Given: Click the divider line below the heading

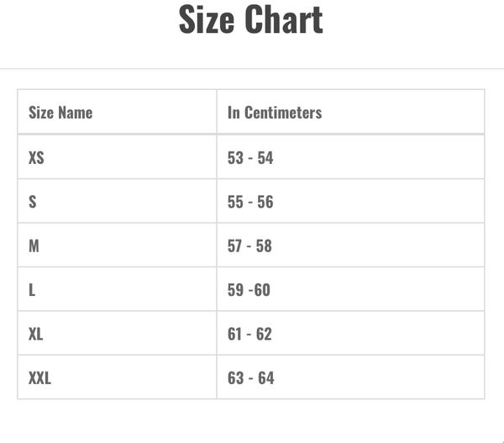Looking at the screenshot, I should 252,68.
